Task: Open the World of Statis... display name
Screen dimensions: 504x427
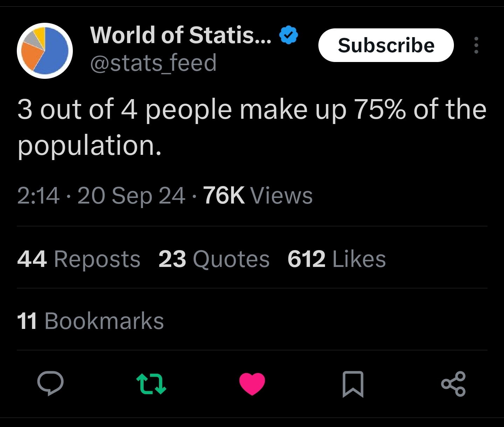Action: tap(180, 35)
